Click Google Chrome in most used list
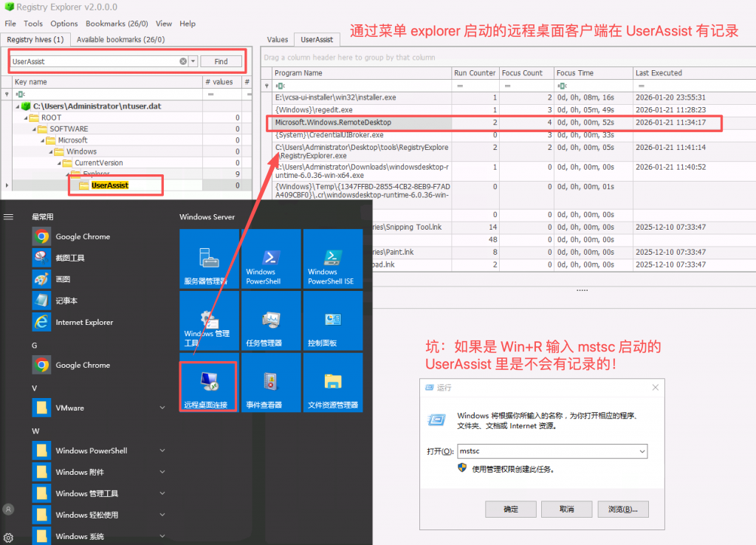 pyautogui.click(x=82, y=237)
